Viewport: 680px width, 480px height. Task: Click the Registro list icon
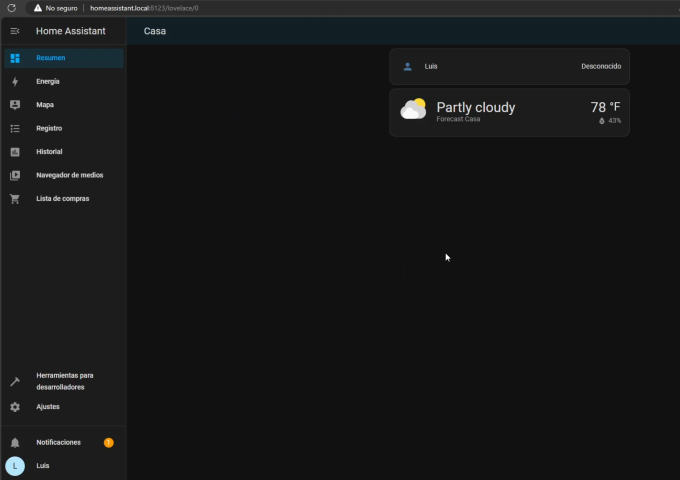tap(15, 128)
